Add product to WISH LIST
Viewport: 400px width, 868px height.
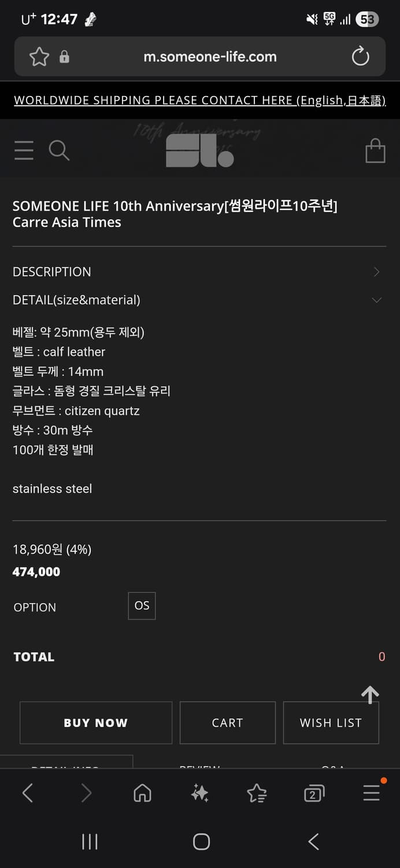point(331,723)
